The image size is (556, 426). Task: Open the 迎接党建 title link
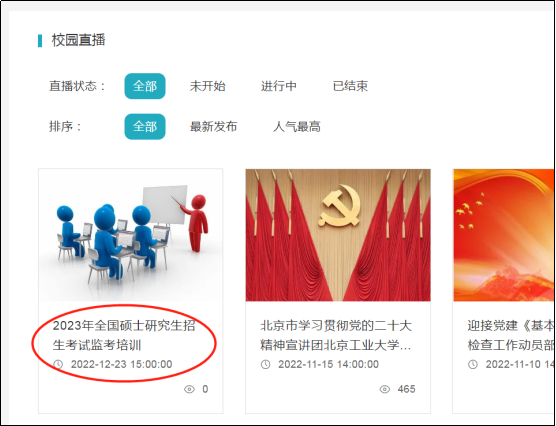point(511,335)
